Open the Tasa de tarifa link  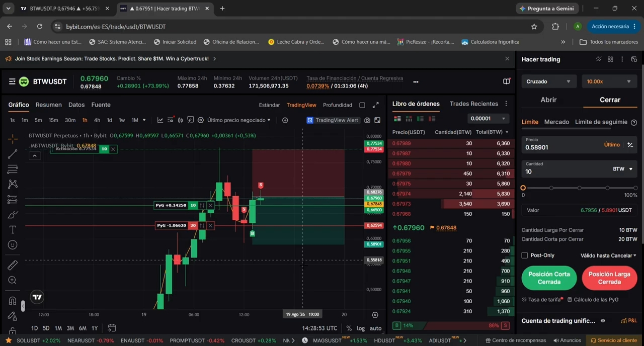pyautogui.click(x=541, y=300)
